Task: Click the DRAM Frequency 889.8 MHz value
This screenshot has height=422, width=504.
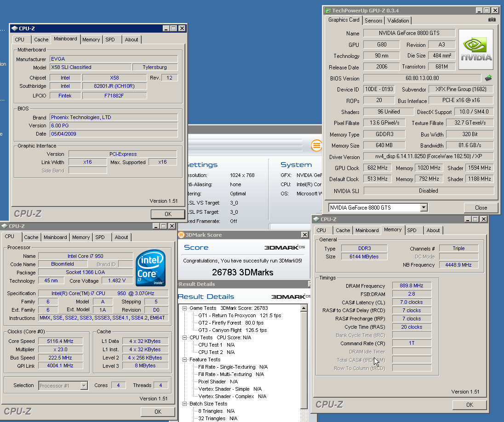Action: tap(412, 285)
